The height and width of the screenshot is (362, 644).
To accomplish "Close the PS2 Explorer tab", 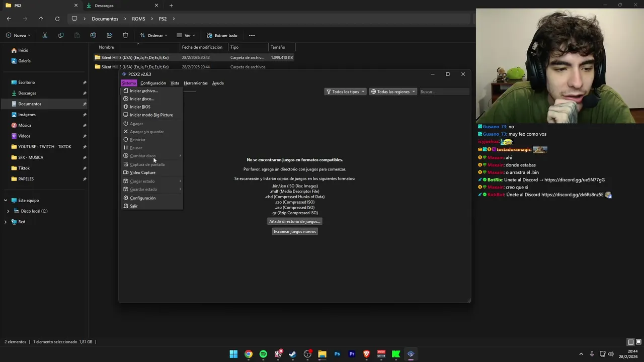I will (x=76, y=6).
